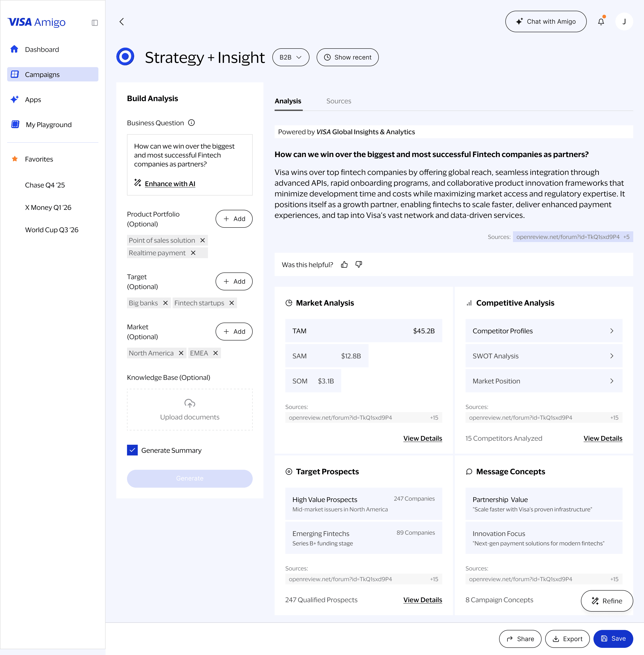Collapse the sidebar panel icon
644x655 pixels.
pyautogui.click(x=95, y=23)
